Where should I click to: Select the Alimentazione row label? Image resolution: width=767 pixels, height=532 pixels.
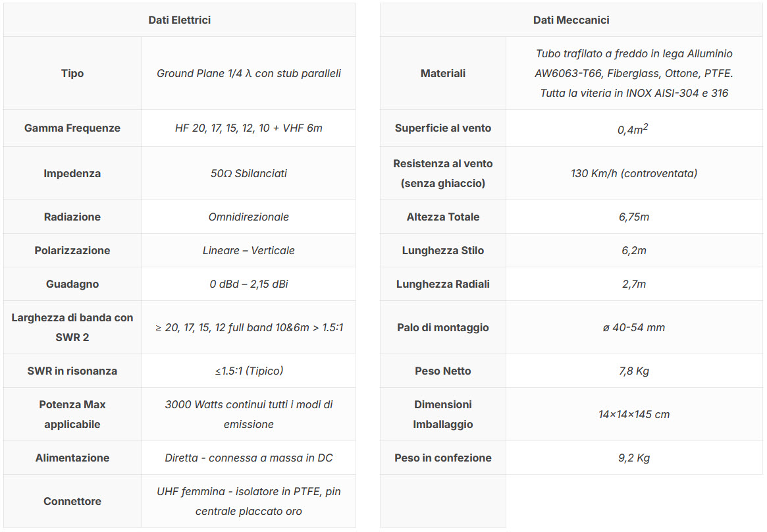coord(72,458)
